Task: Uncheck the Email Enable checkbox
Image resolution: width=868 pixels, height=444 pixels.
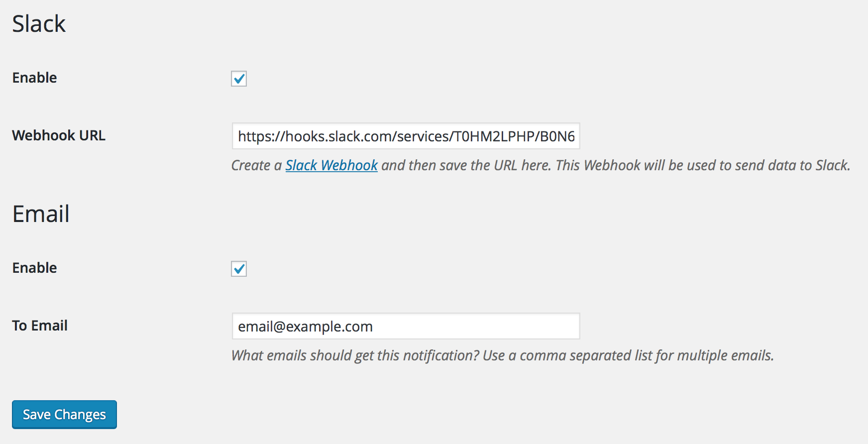Action: (x=239, y=269)
